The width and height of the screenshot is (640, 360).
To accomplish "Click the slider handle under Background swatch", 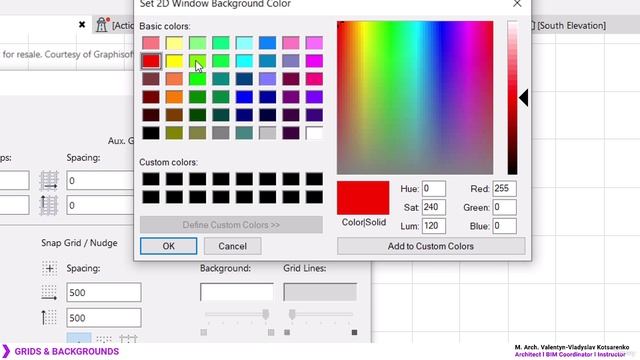I will tap(266, 314).
